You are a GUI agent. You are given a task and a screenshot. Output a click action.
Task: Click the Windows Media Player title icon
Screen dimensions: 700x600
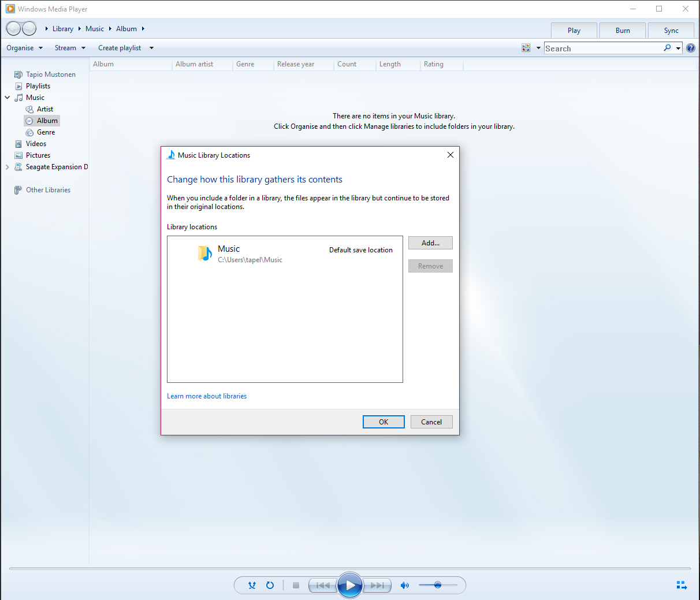click(x=10, y=9)
